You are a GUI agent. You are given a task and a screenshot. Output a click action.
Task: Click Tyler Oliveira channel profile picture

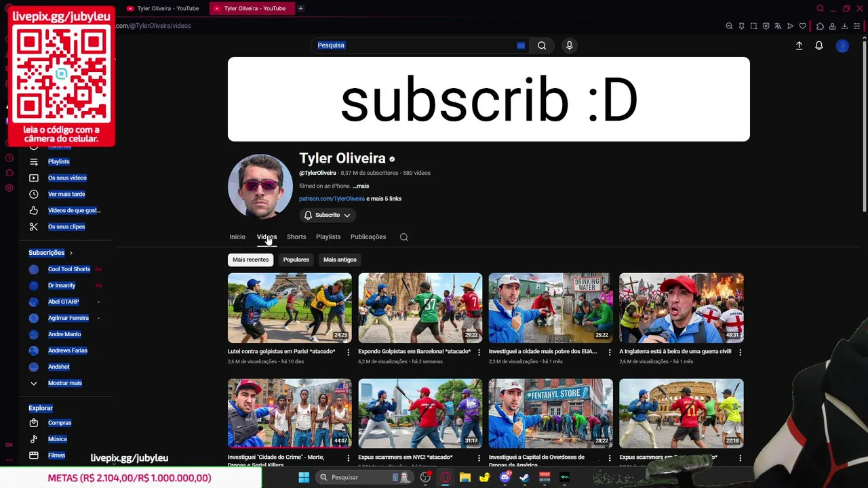click(x=260, y=186)
